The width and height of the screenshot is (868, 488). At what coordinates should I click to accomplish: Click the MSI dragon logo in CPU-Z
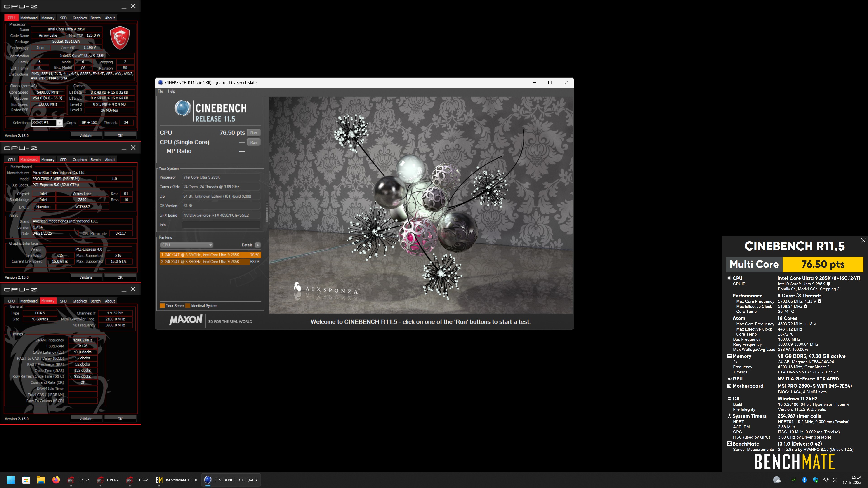[x=120, y=38]
